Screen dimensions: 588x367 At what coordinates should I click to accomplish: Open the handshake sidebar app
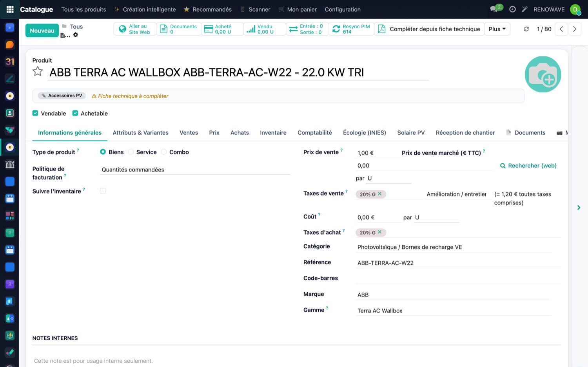coord(10,130)
